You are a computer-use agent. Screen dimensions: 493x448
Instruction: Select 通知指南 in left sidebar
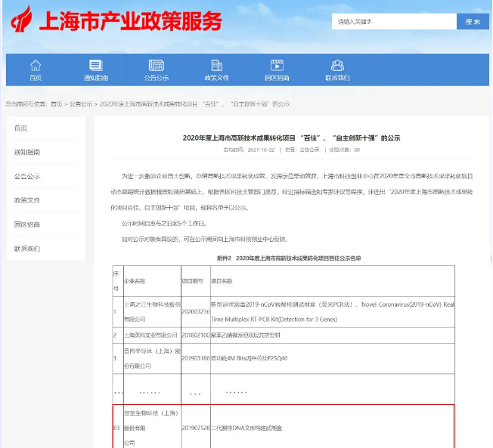click(27, 153)
